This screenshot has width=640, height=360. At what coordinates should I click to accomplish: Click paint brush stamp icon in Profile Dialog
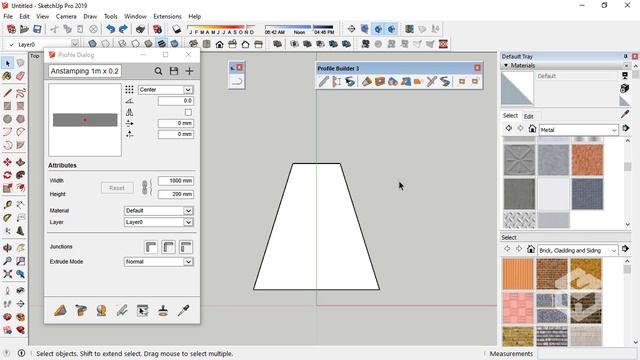(163, 311)
